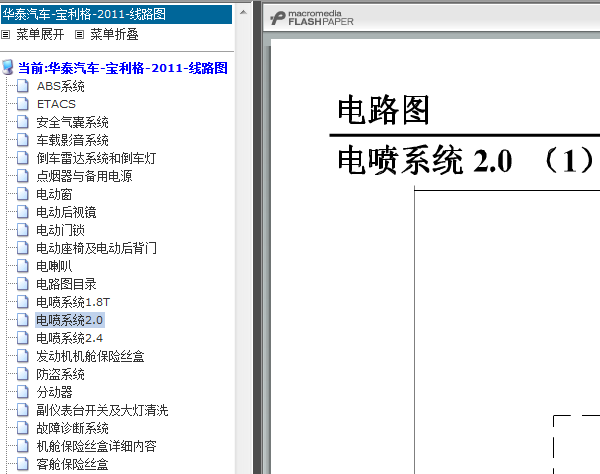Click the page icon beside 倒车雷达系统和倒车灯
This screenshot has height=474, width=600.
coord(23,158)
